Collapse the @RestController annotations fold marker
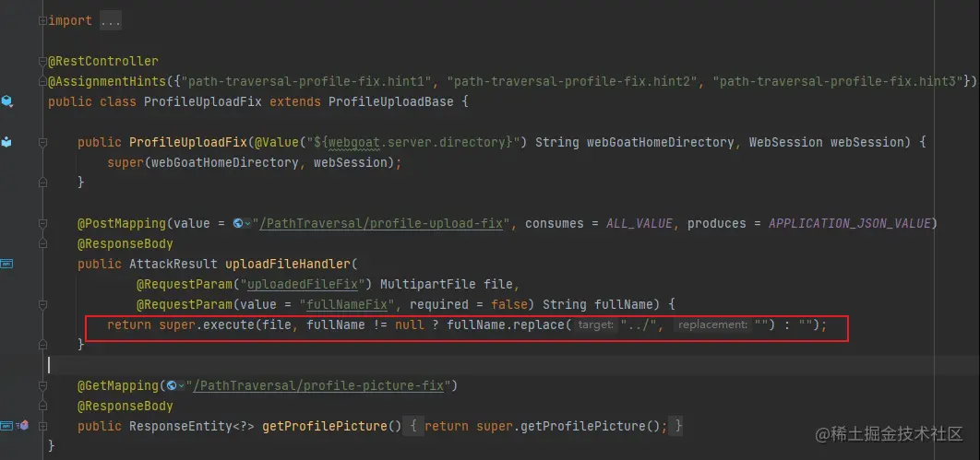 tap(42, 61)
